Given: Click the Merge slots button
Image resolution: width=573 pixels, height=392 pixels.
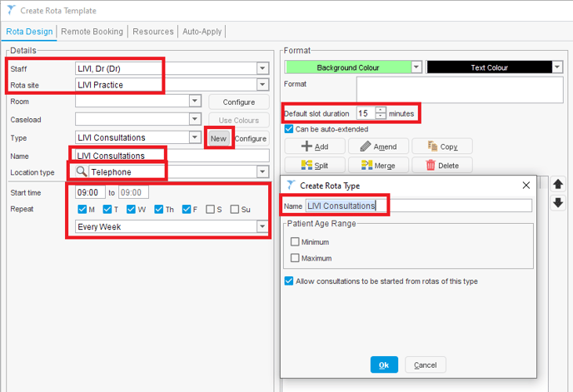Looking at the screenshot, I should coord(377,166).
